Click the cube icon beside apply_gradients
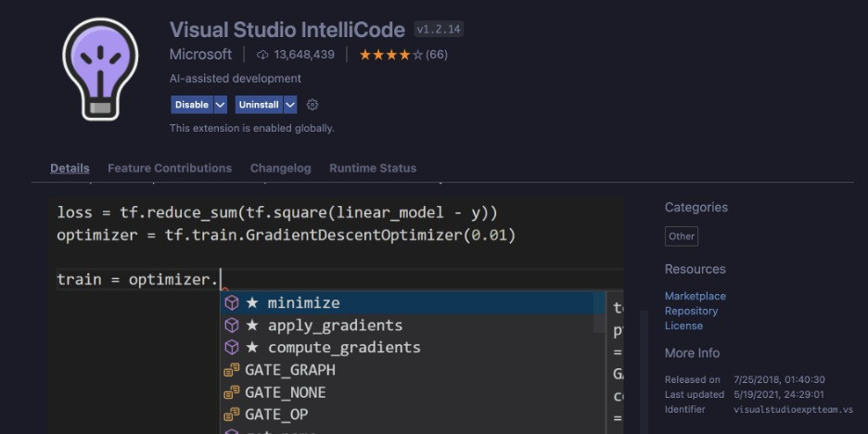868x434 pixels. pos(232,325)
